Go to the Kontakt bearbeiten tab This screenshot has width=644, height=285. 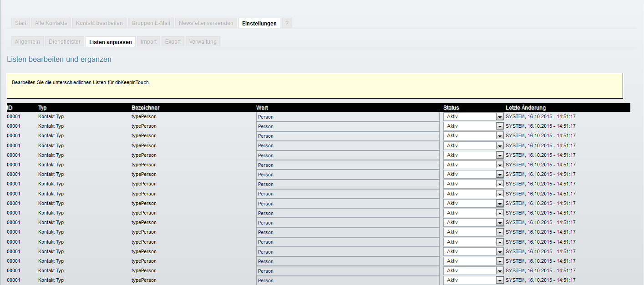99,23
